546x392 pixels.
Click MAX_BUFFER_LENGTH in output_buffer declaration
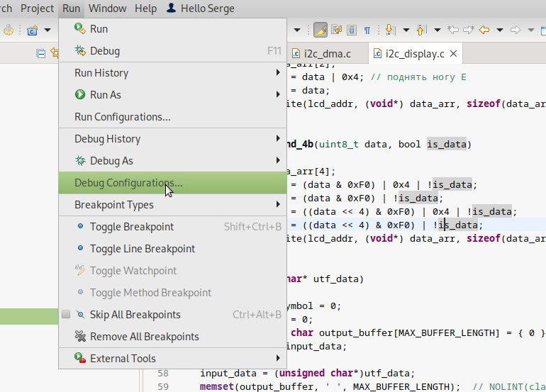[446, 333]
